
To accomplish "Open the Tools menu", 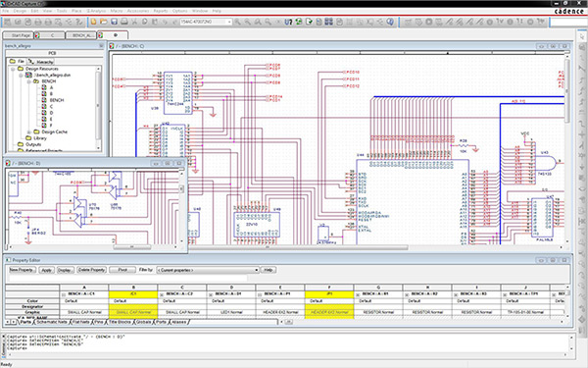I will click(x=62, y=11).
